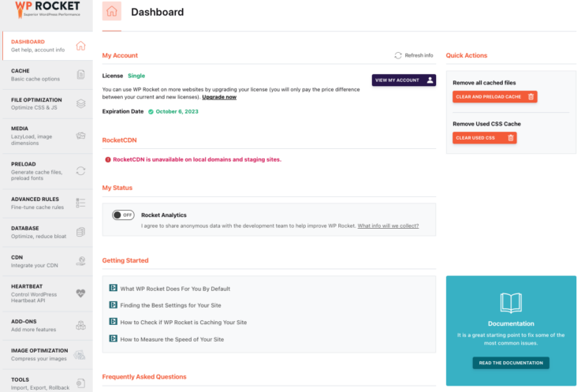Select the CDN menu item

point(47,261)
